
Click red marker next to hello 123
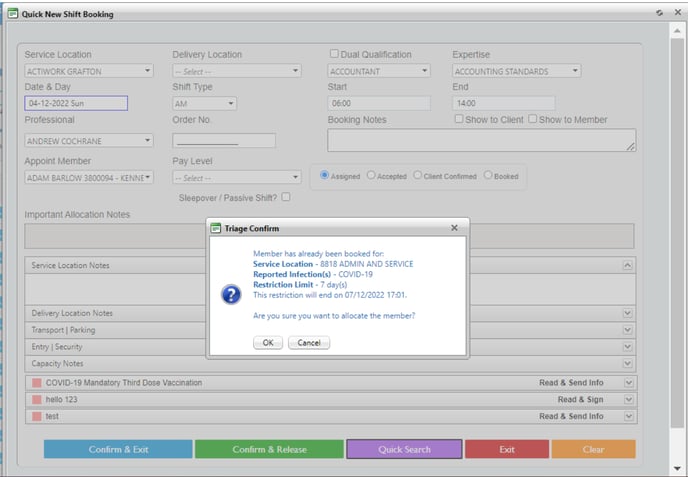coord(37,399)
